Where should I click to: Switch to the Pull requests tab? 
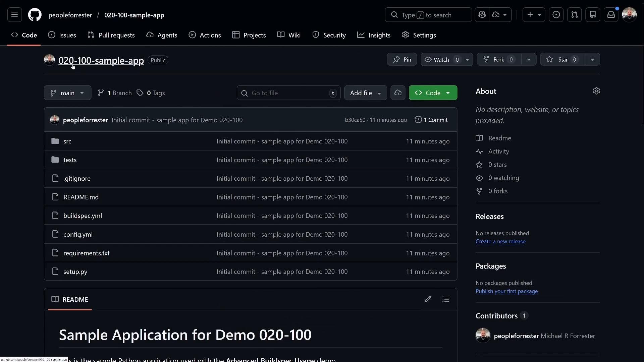(111, 35)
